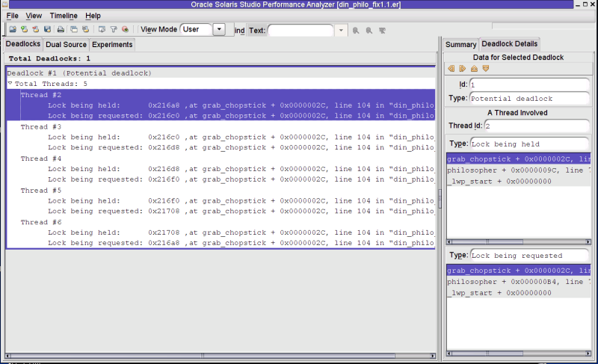Select _lwp_start frame in lock held stack
The height and width of the screenshot is (364, 598).
click(519, 182)
